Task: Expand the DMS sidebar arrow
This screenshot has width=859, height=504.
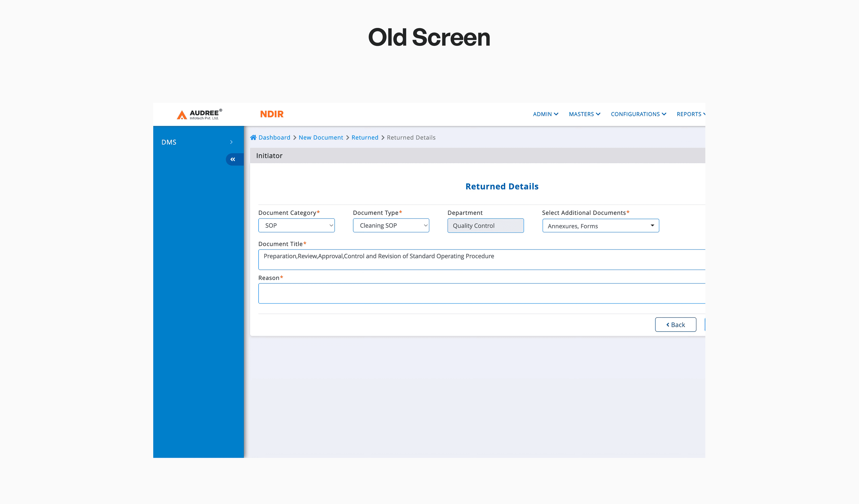Action: pos(232,142)
